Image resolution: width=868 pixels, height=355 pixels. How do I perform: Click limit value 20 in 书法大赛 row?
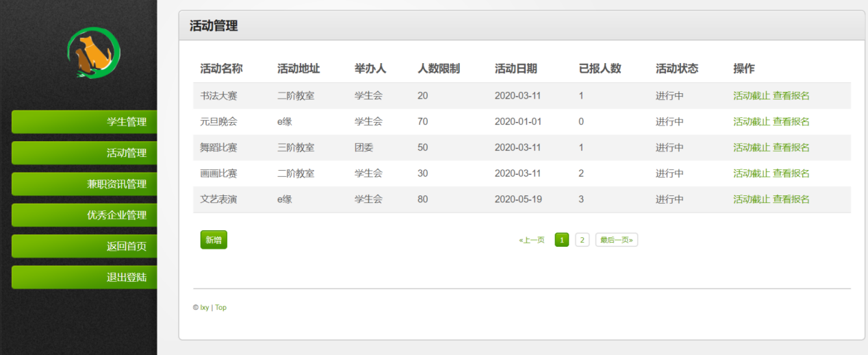tap(422, 96)
